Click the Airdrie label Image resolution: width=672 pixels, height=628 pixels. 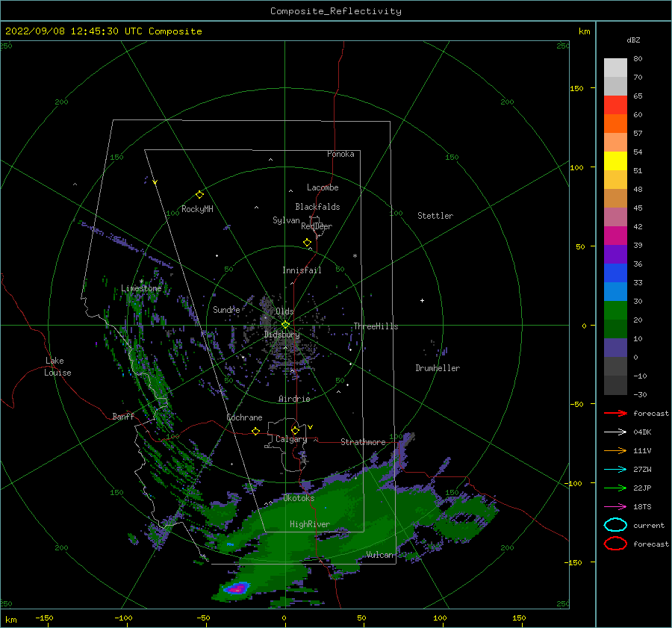coord(294,399)
